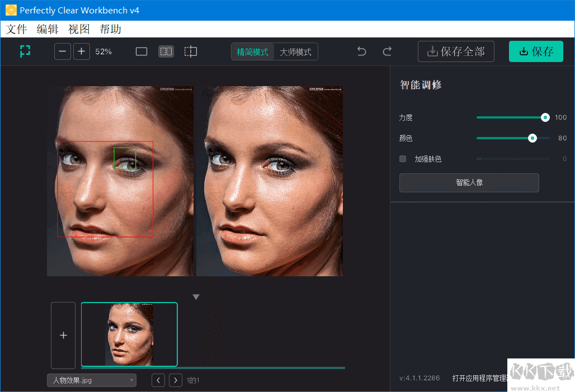575x392 pixels.
Task: Click the 智能调修 panel heading
Action: click(x=421, y=84)
